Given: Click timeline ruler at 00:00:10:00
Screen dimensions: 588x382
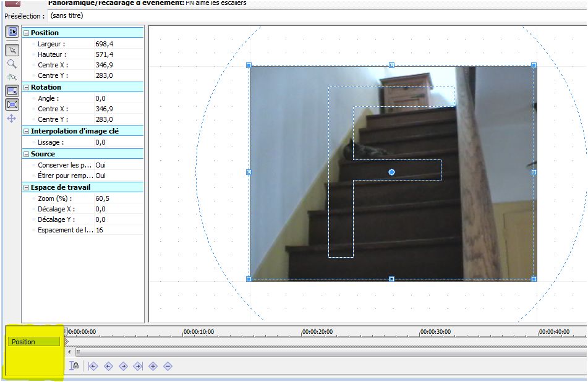Looking at the screenshot, I should [x=198, y=332].
